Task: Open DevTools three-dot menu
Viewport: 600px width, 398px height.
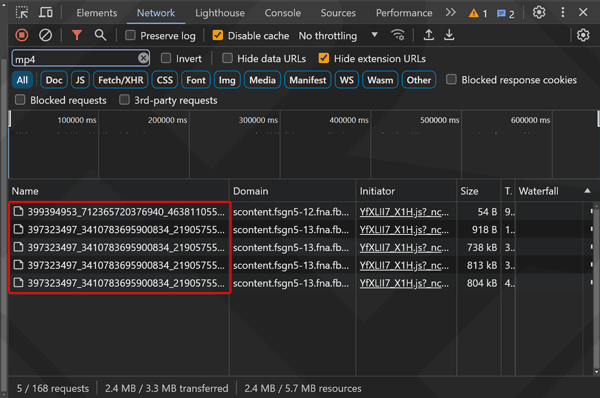Action: tap(562, 13)
